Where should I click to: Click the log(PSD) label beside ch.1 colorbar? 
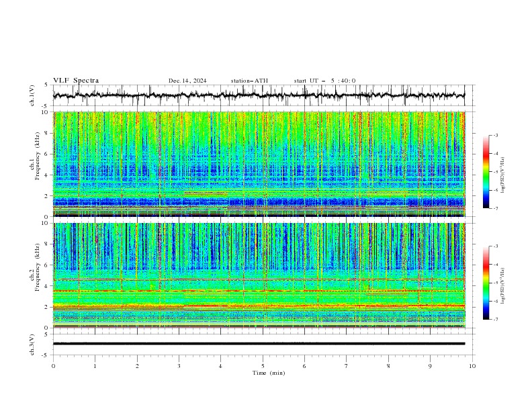pos(502,175)
